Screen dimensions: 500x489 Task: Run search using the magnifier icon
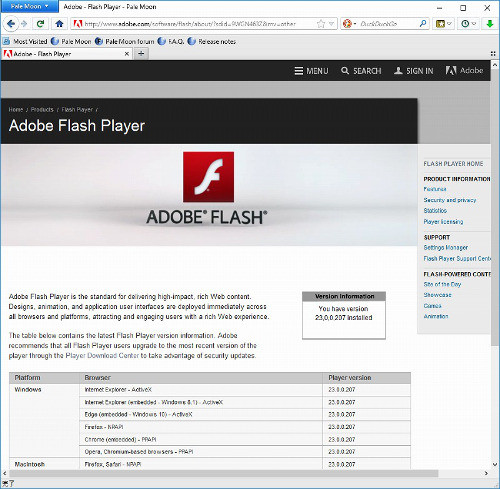[x=423, y=24]
